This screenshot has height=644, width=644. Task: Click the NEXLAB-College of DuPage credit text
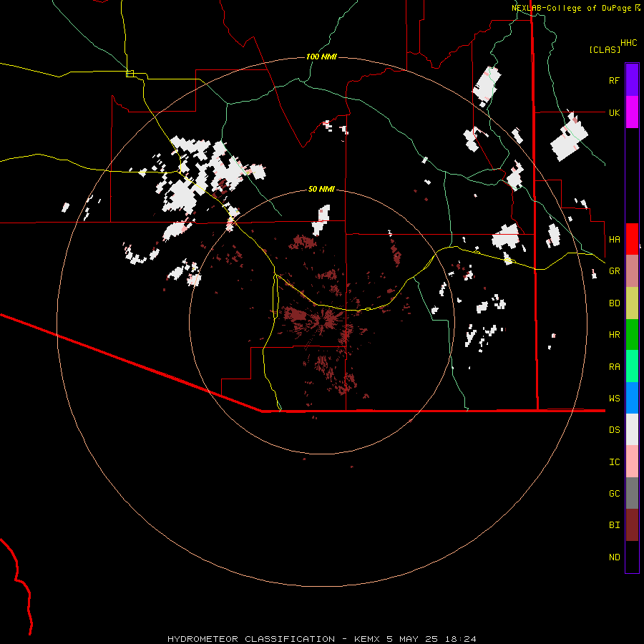pyautogui.click(x=571, y=8)
